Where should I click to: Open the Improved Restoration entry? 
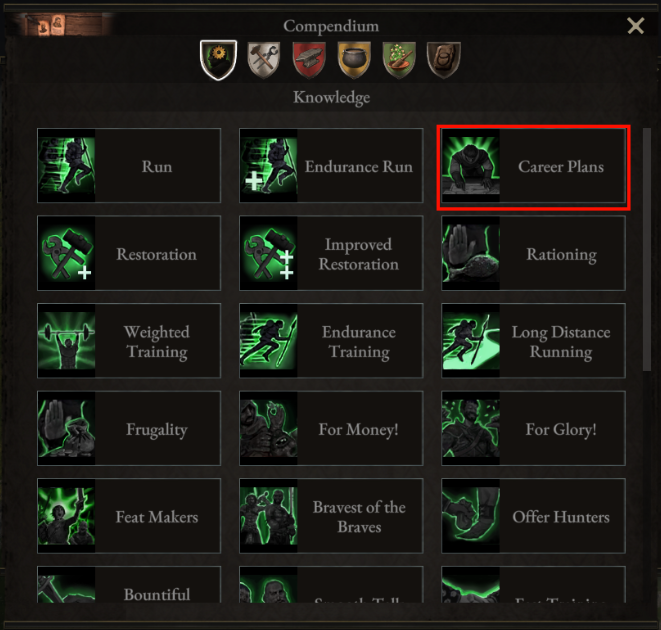(331, 255)
